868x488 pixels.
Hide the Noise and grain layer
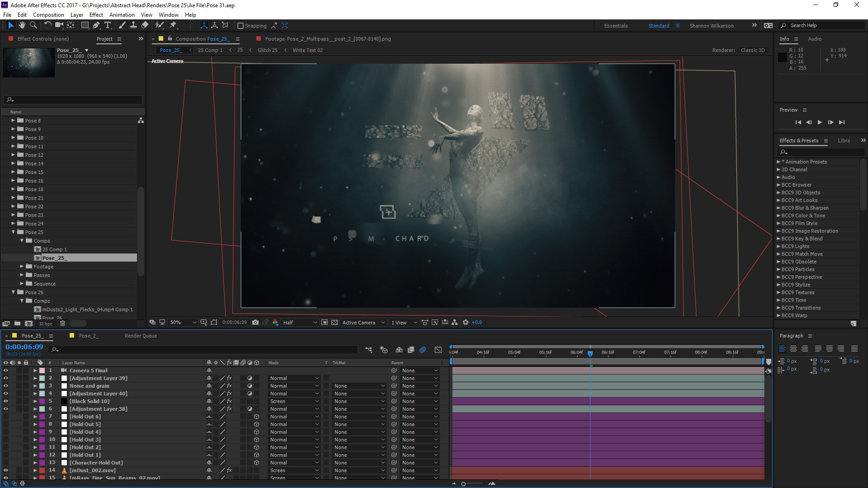tap(6, 386)
